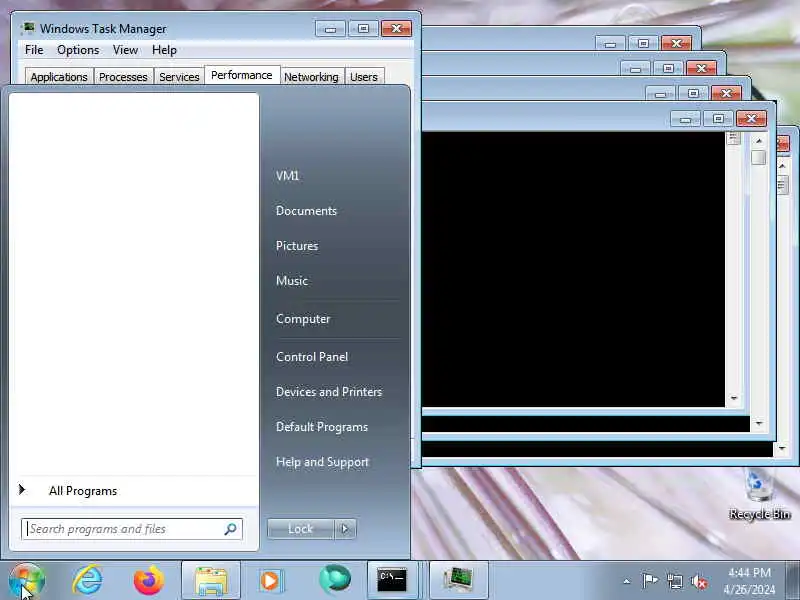Close the Windows Task Manager window
The width and height of the screenshot is (800, 600).
click(x=396, y=29)
